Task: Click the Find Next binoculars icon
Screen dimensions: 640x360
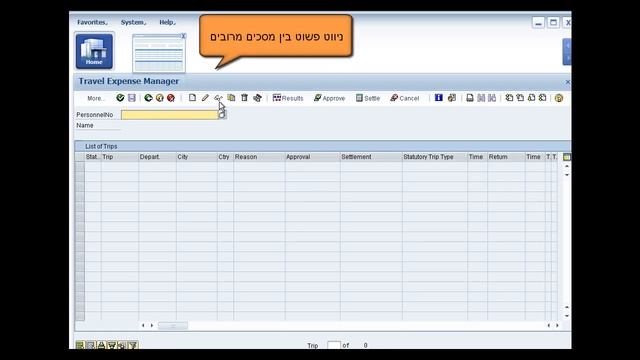Action: [x=492, y=98]
